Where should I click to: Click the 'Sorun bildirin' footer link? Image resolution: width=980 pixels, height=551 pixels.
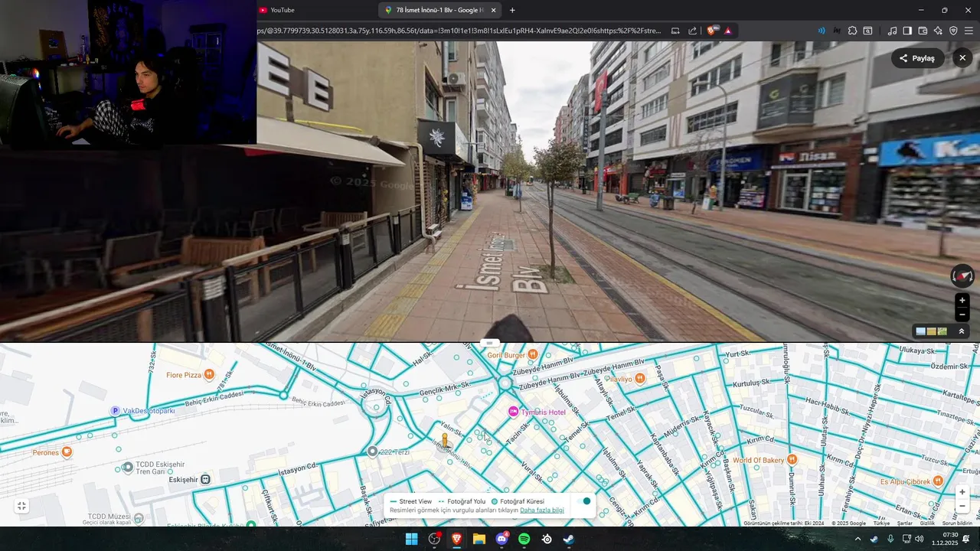point(957,523)
